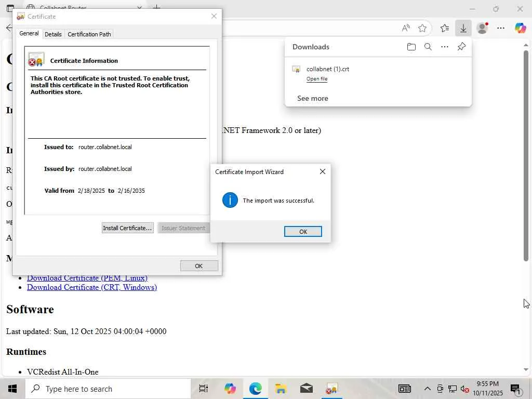Screen dimensions: 532x399
Task: Toggle the Edge Downloads toolbar button
Action: (x=463, y=28)
